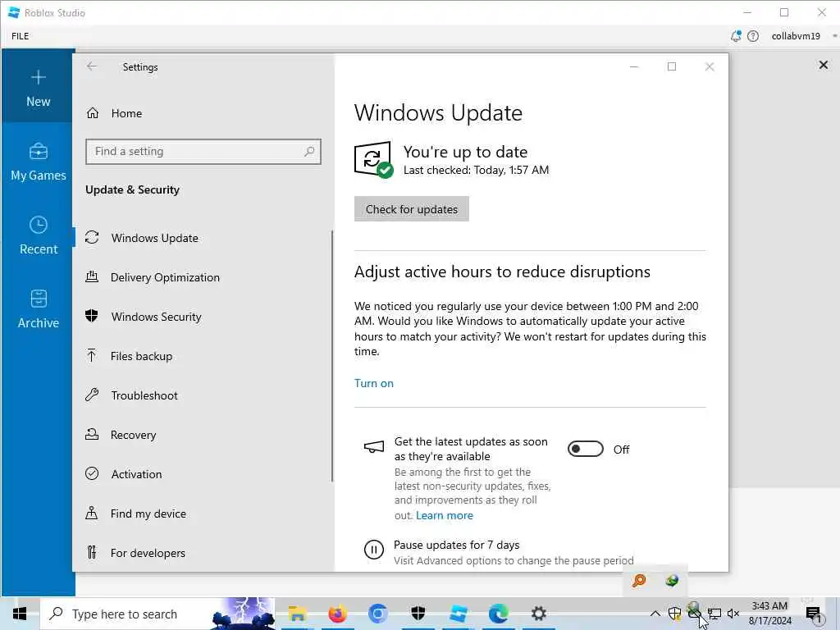840x630 pixels.
Task: Expand hidden tray icons chevron
Action: pyautogui.click(x=655, y=614)
